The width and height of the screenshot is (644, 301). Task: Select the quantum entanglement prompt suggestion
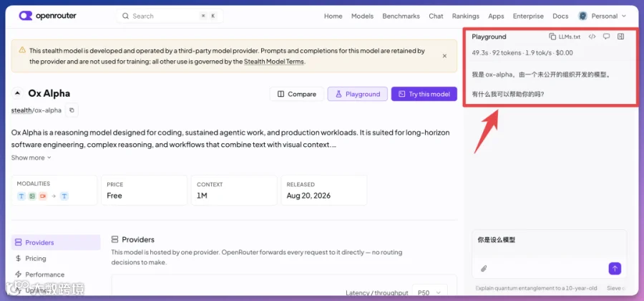pos(536,288)
